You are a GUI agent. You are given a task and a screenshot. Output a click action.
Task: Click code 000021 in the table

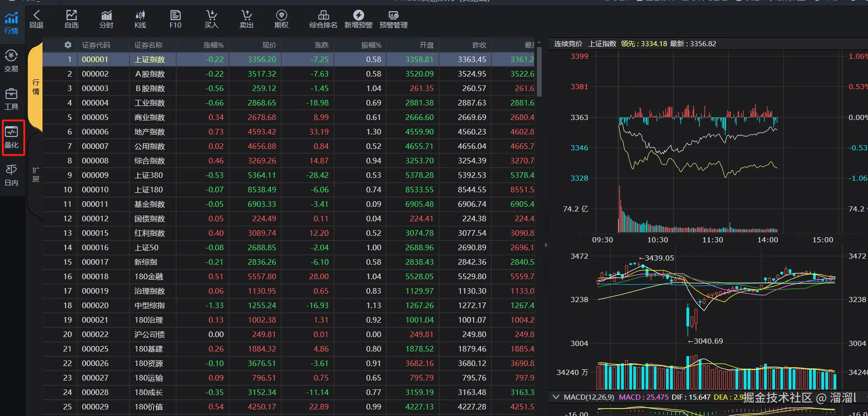[x=95, y=320]
